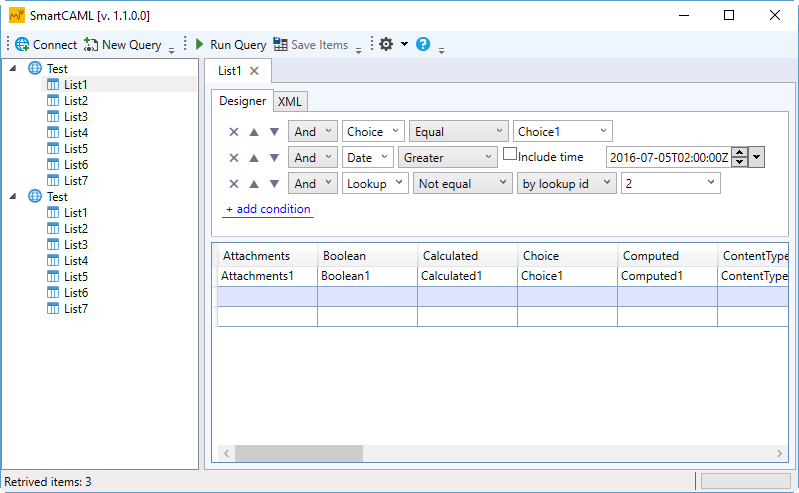The width and height of the screenshot is (799, 493).
Task: Remove the Date condition row
Action: [x=234, y=158]
